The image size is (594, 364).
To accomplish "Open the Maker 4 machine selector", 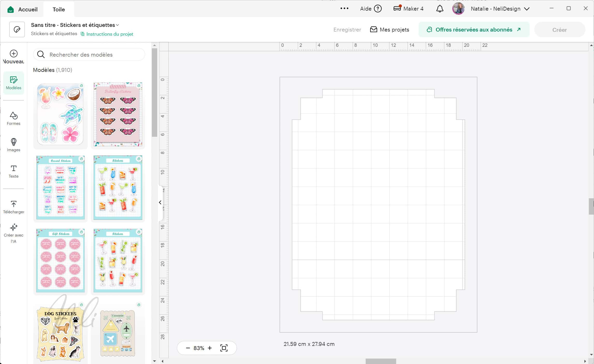I will pos(408,9).
